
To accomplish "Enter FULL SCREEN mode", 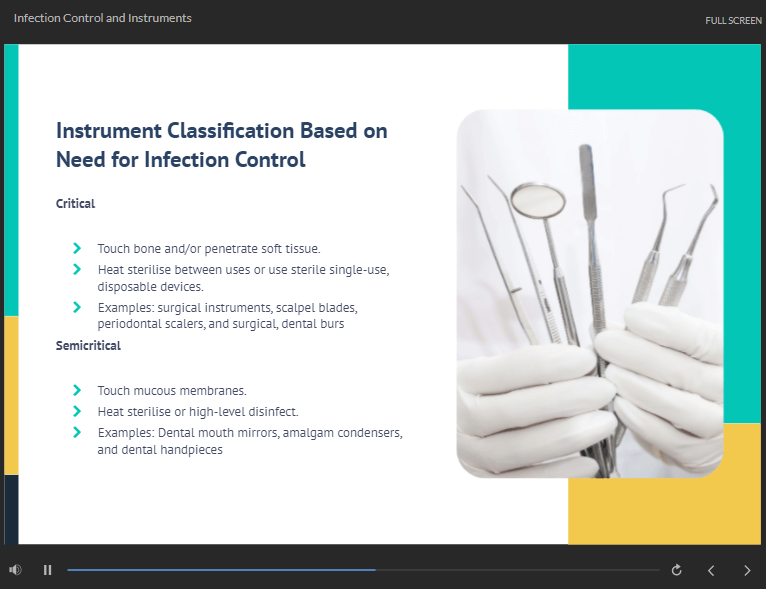I will (733, 21).
